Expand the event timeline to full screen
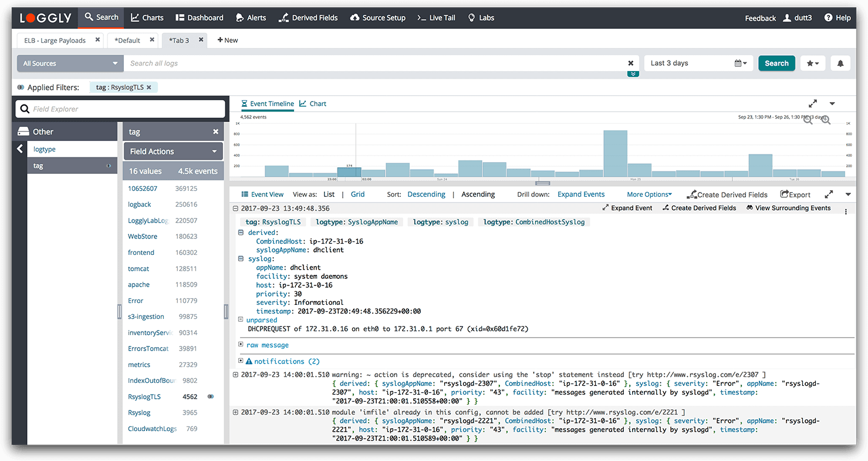This screenshot has height=461, width=868. click(813, 103)
